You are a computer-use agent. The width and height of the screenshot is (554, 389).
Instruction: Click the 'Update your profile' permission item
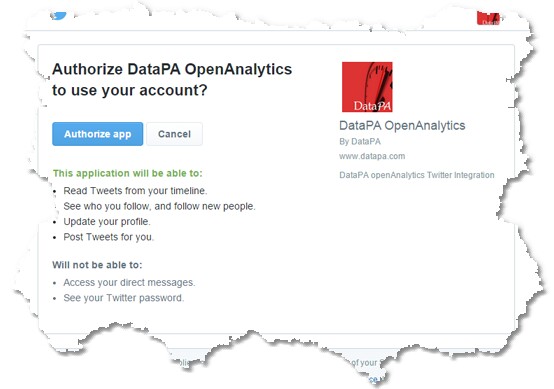click(107, 222)
